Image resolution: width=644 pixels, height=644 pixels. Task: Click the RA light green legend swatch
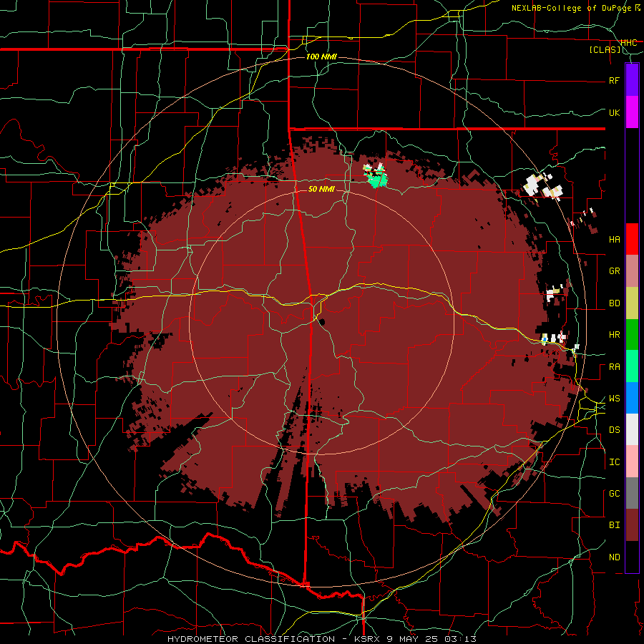tap(632, 366)
